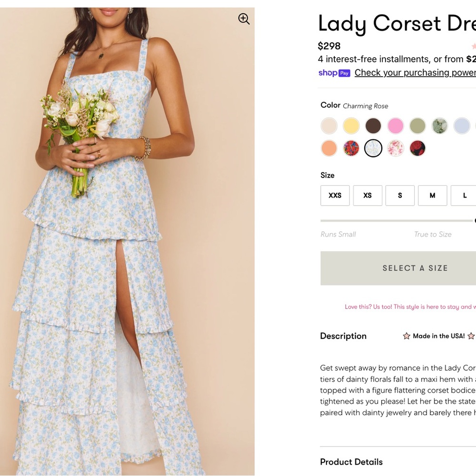Select size M

(x=432, y=195)
